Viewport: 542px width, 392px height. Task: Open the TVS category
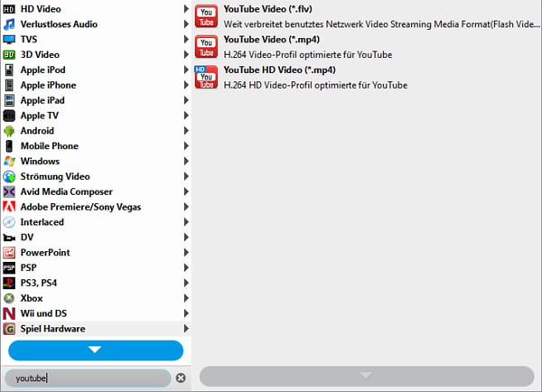point(96,40)
